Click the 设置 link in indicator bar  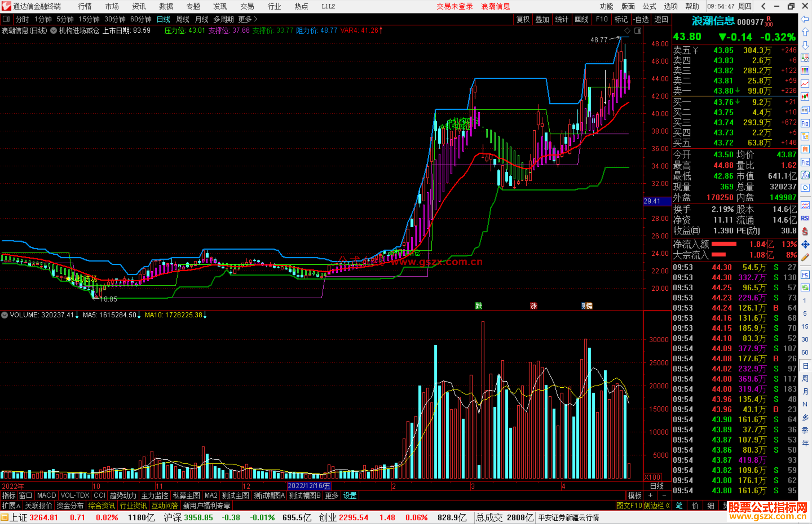(350, 495)
